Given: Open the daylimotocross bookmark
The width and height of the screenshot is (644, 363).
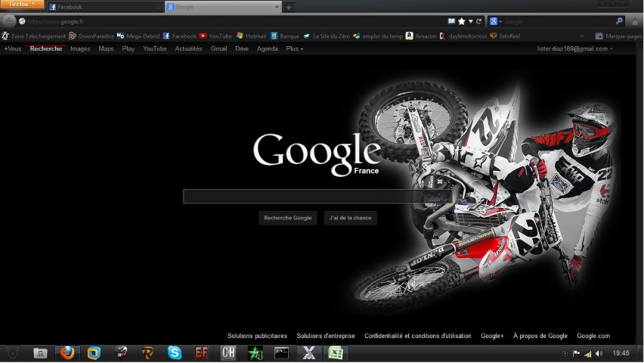Looking at the screenshot, I should 463,36.
